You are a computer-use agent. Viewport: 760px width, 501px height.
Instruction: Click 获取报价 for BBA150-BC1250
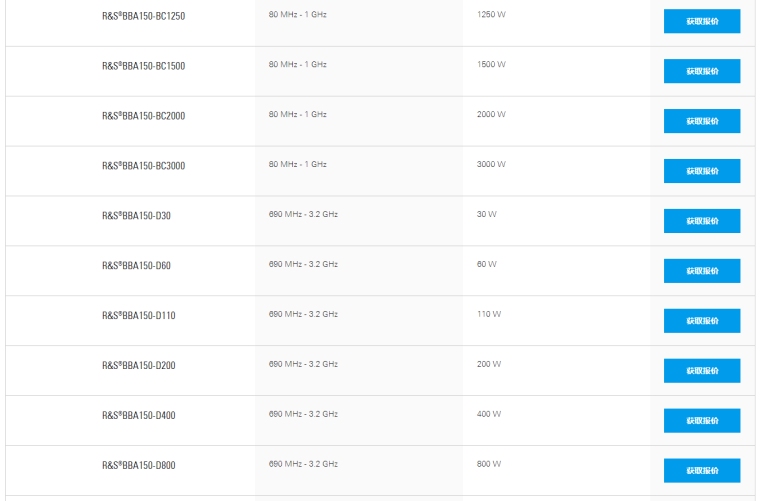702,21
